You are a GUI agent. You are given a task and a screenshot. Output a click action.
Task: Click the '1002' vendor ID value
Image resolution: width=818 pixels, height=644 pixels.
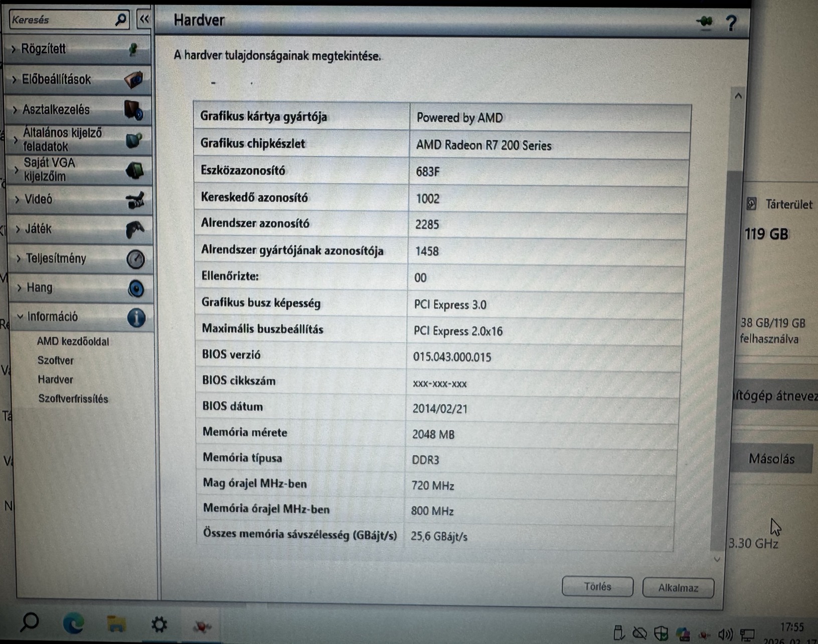coord(428,199)
